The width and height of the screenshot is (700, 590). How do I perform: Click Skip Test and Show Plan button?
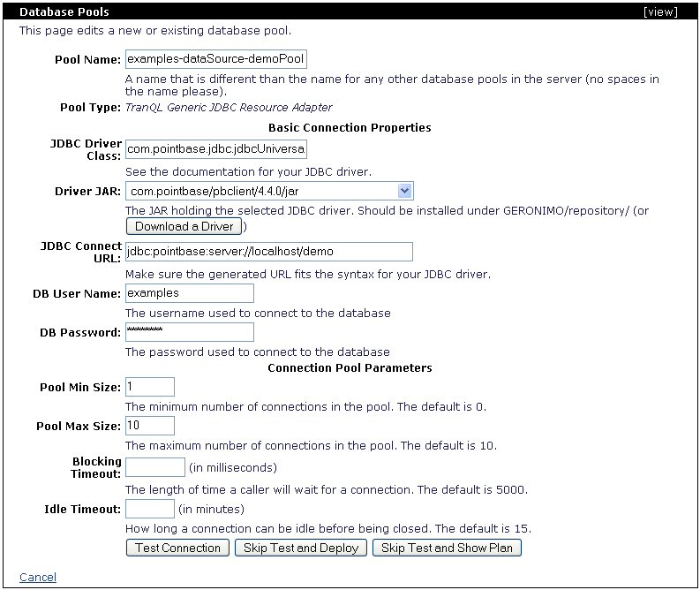point(447,548)
